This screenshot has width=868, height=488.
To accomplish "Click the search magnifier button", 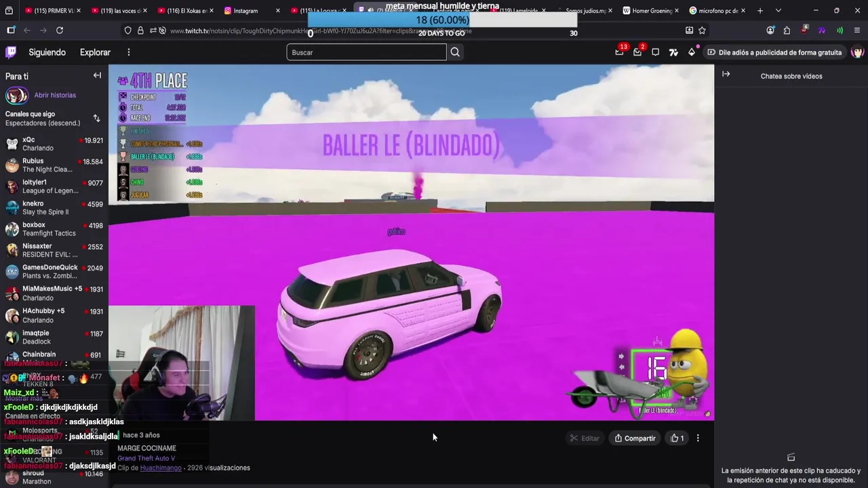I will pyautogui.click(x=455, y=52).
